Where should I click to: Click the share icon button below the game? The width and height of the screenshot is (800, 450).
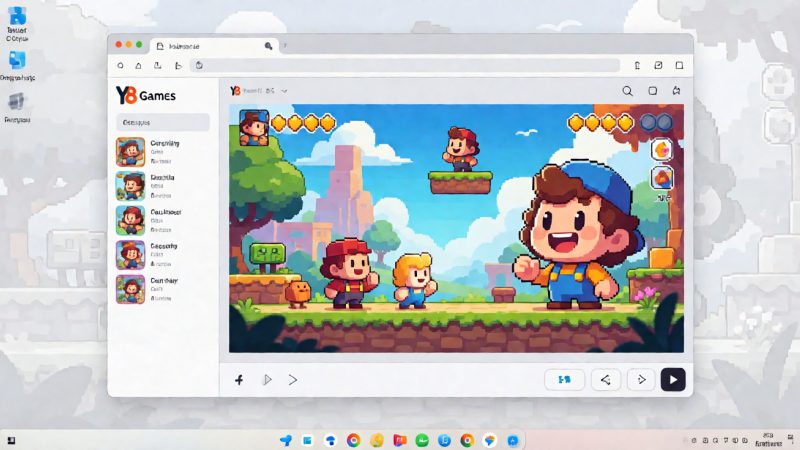point(606,380)
